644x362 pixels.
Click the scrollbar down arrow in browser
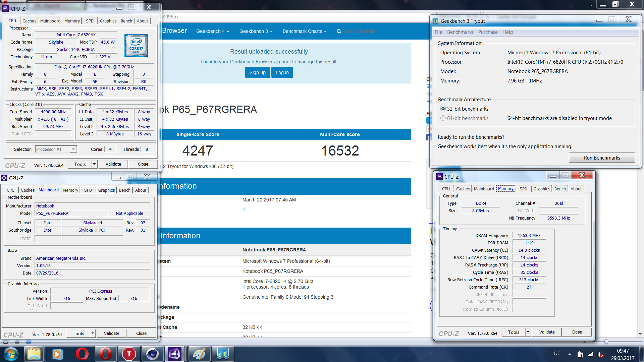[640, 334]
